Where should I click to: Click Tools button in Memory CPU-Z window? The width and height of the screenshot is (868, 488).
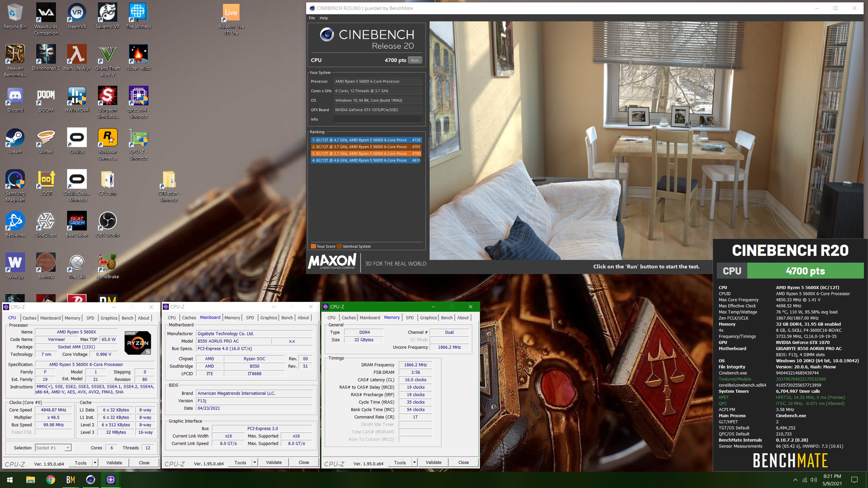400,462
